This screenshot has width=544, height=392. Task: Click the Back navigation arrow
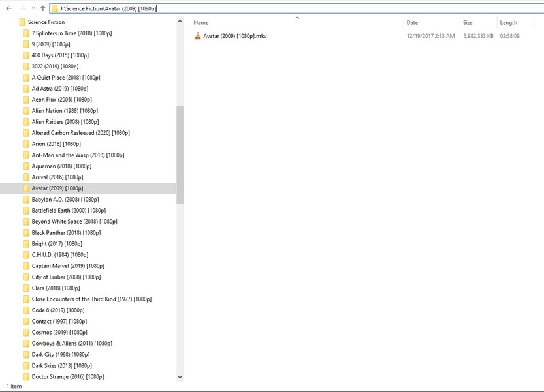coord(9,8)
